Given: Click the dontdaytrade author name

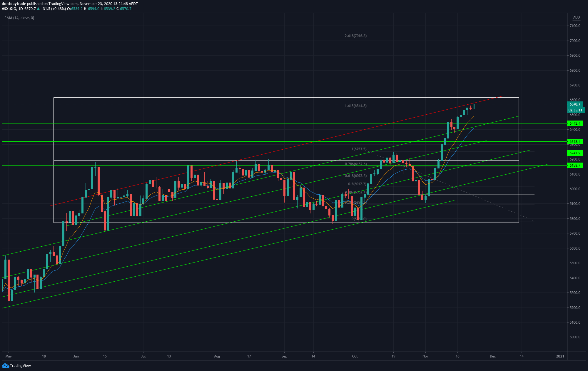Looking at the screenshot, I should pos(14,4).
